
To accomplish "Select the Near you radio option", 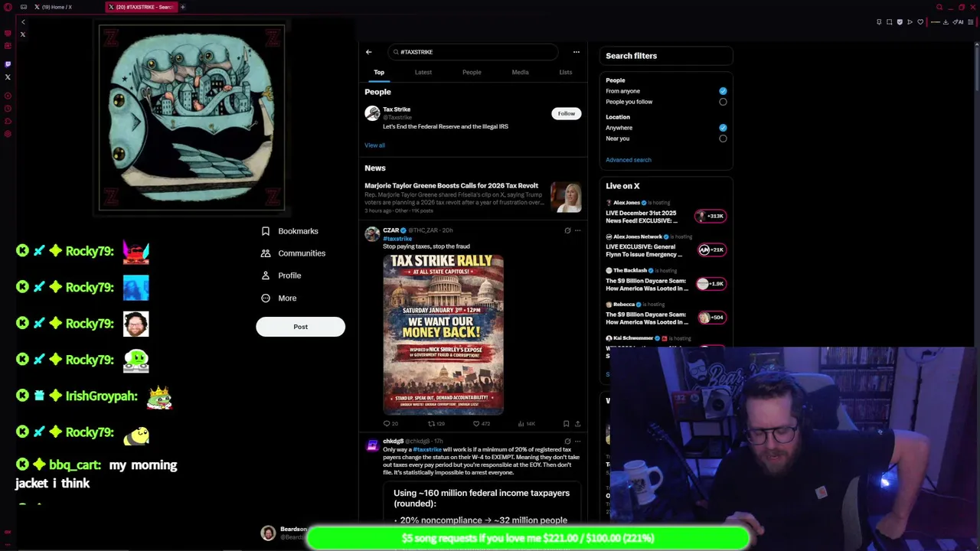I will coord(723,139).
